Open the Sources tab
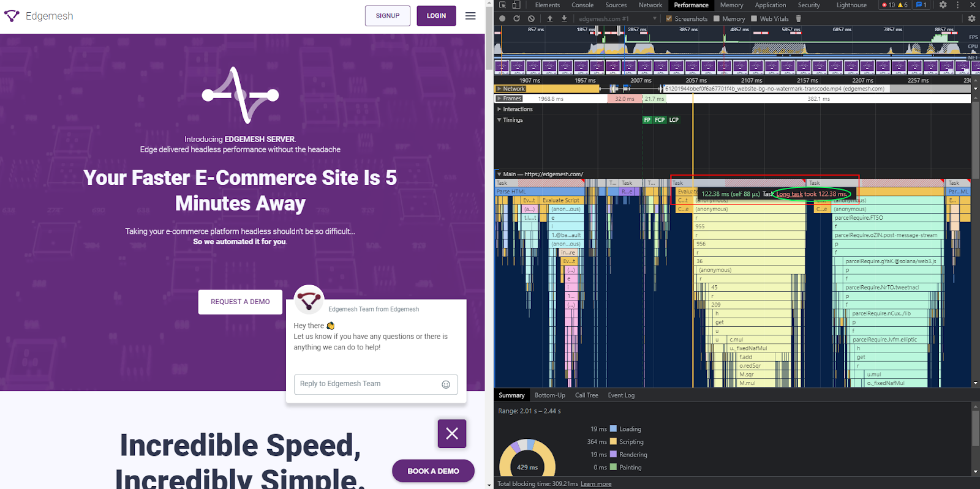 coord(616,5)
